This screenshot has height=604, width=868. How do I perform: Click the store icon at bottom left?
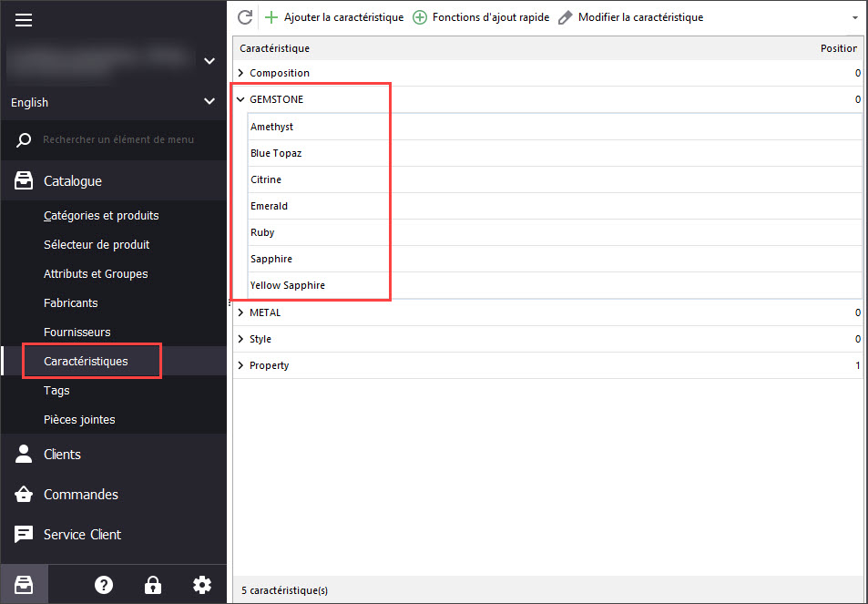pyautogui.click(x=24, y=585)
